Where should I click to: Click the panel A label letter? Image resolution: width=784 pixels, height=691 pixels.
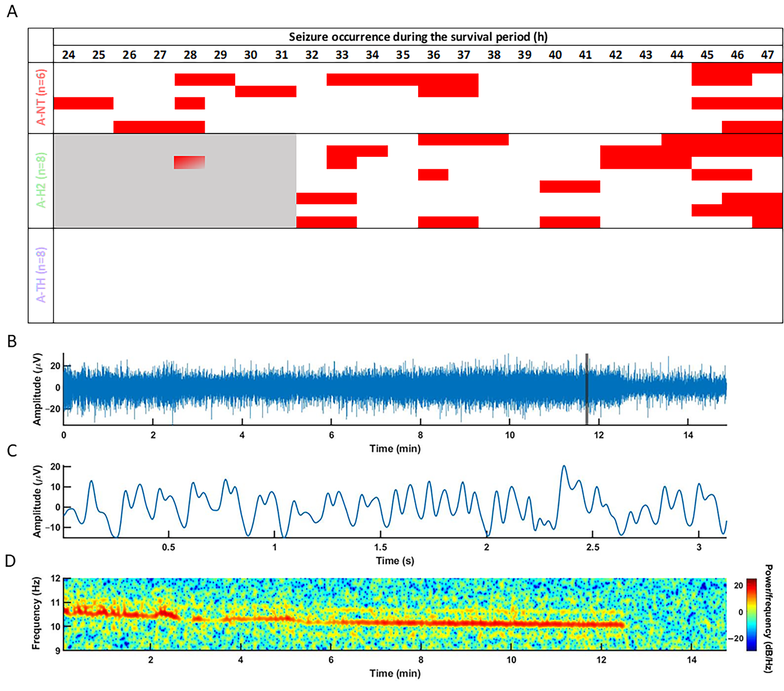tap(12, 11)
